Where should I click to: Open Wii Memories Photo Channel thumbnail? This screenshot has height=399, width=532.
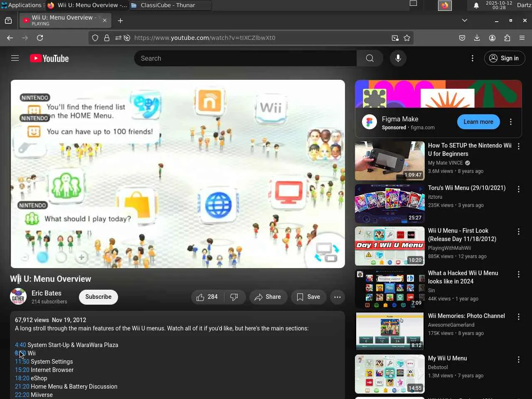[390, 331]
